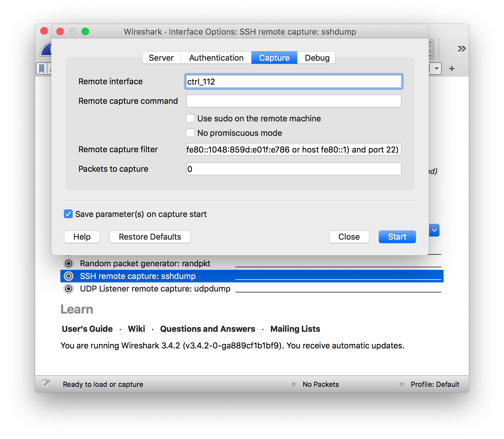
Task: Open settings gear for randpkt interface
Action: pyautogui.click(x=69, y=264)
